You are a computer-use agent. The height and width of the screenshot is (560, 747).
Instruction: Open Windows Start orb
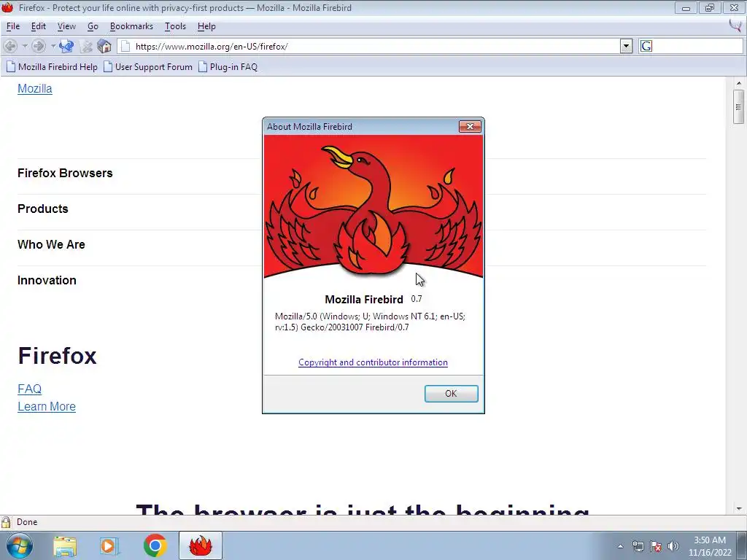20,545
